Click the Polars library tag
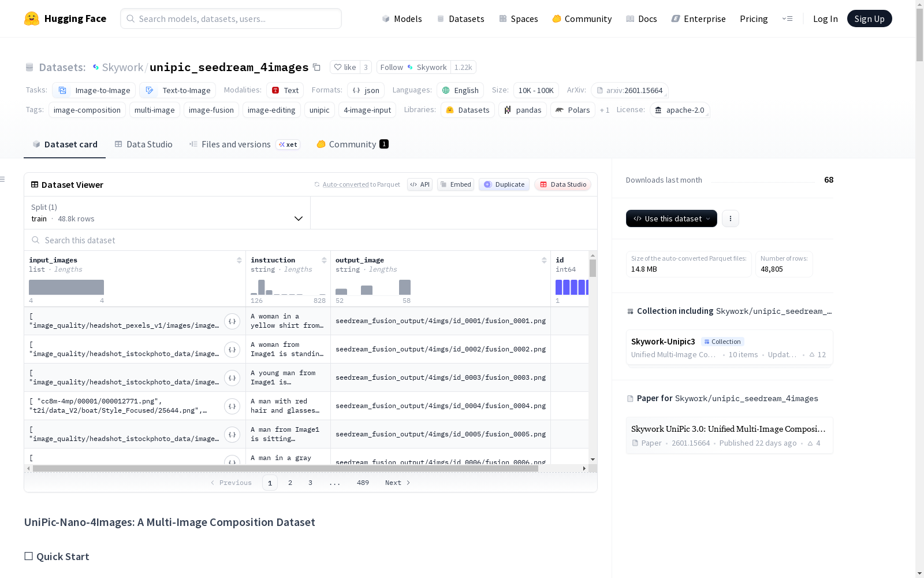 (573, 110)
